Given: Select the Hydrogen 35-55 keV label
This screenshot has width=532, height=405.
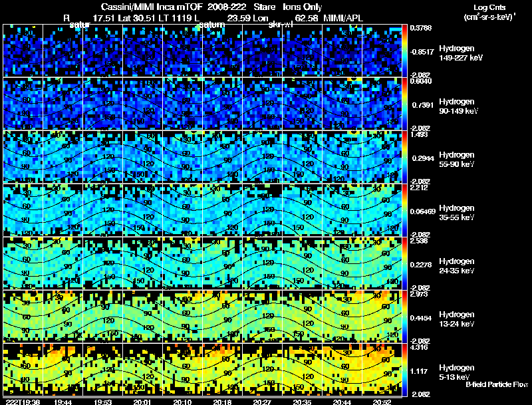Looking at the screenshot, I should point(457,213).
